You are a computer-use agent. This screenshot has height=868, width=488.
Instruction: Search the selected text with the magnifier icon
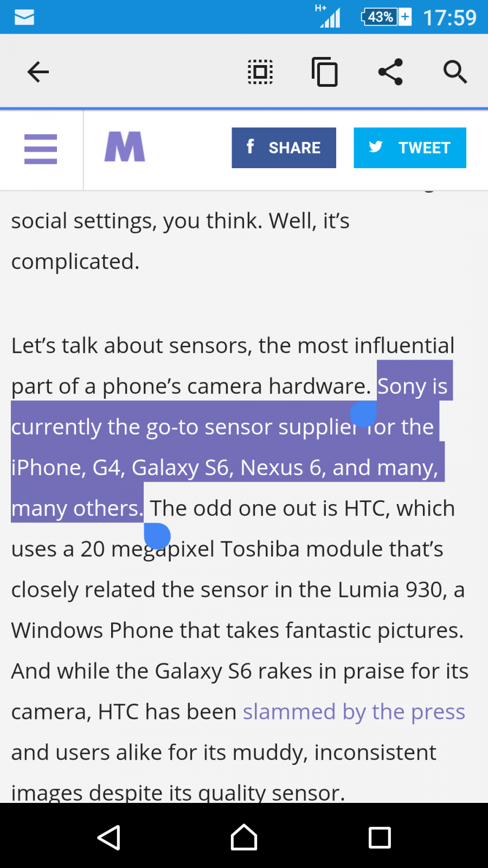click(455, 72)
